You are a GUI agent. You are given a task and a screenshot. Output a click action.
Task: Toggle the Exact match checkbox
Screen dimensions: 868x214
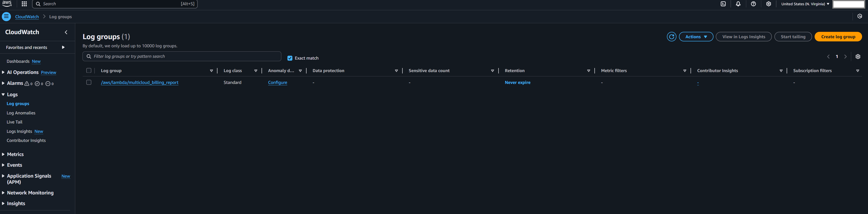290,58
